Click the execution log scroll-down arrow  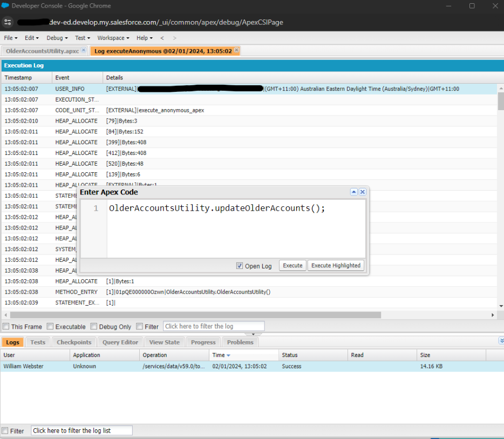tap(501, 306)
